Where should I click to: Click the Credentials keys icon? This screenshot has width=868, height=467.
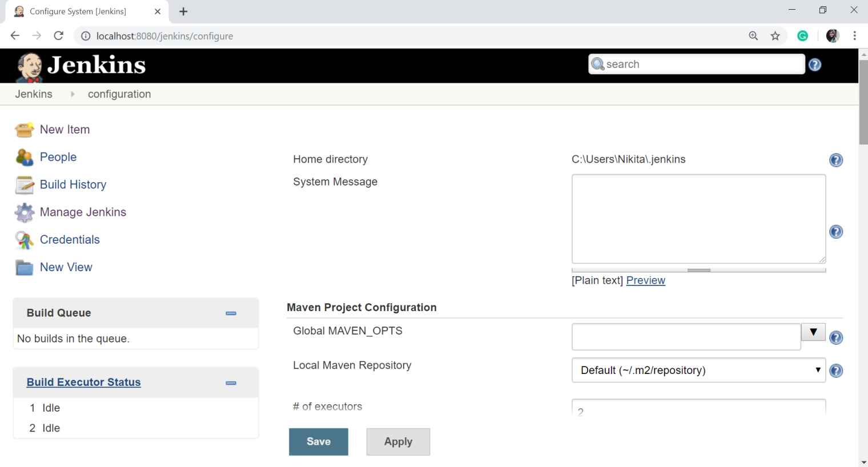[x=24, y=240]
